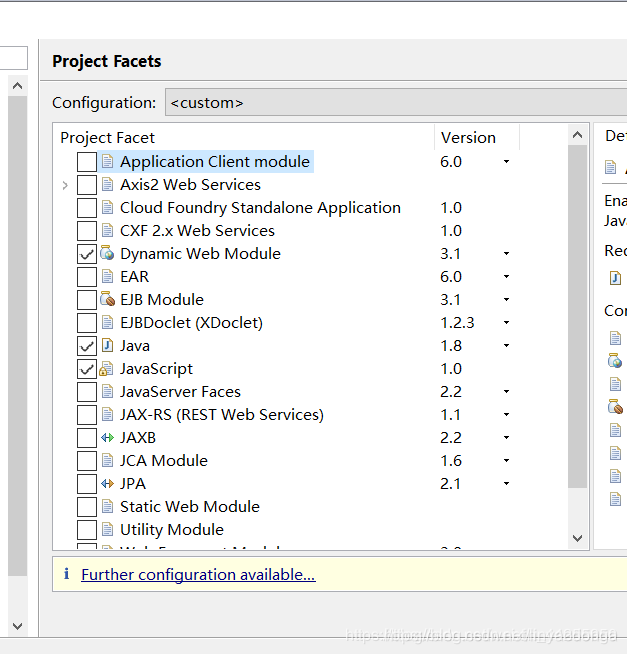627x654 pixels.
Task: Select the Static Web Module row text
Action: (190, 506)
